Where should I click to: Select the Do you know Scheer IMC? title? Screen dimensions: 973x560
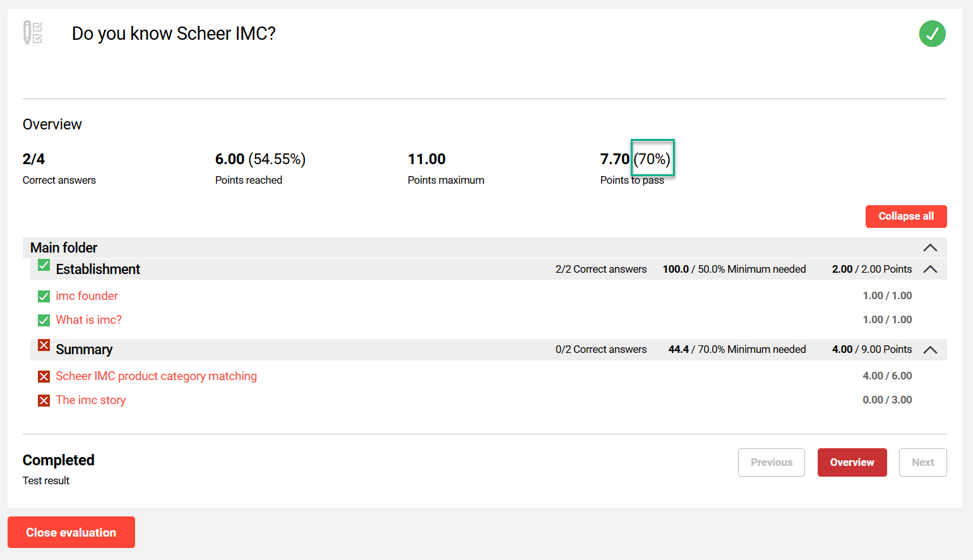(x=174, y=33)
